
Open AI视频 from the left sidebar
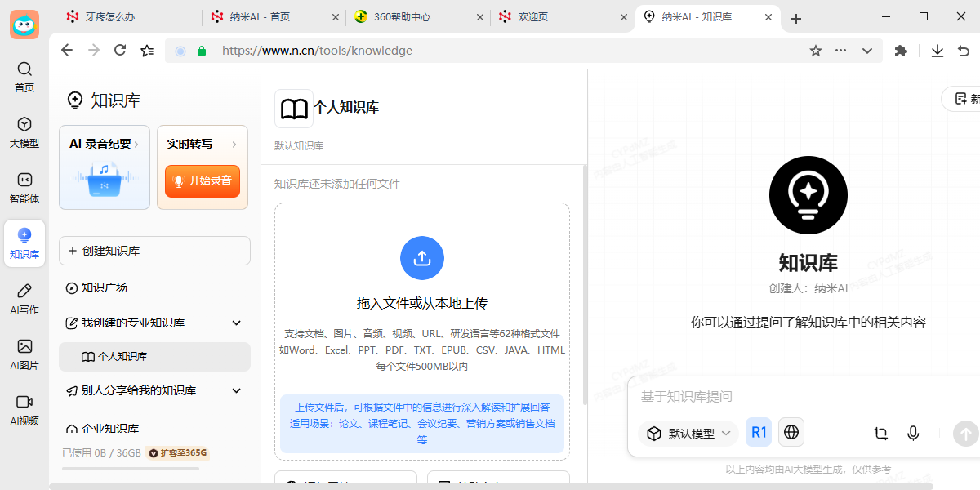(24, 403)
